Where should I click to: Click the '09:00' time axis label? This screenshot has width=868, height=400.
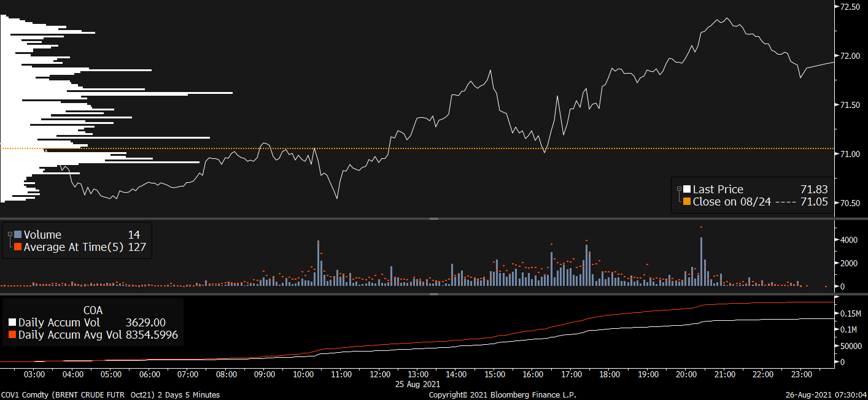pyautogui.click(x=264, y=374)
